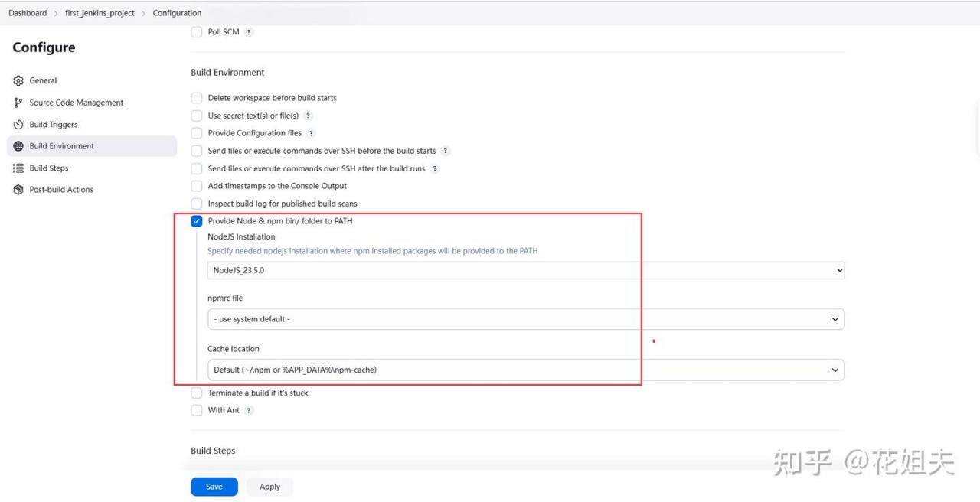The width and height of the screenshot is (980, 502).
Task: Click the NodeJS Installation label
Action: click(241, 237)
